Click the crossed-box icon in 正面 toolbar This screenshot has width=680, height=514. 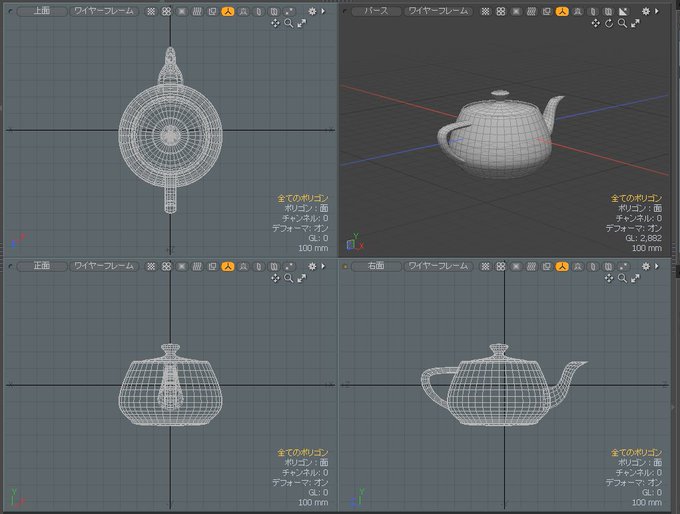coord(182,266)
